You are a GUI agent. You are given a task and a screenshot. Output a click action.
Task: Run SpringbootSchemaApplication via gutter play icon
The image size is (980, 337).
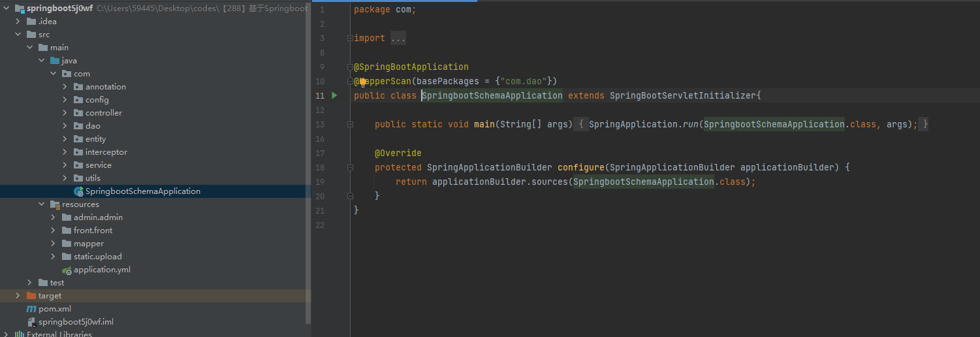[334, 95]
